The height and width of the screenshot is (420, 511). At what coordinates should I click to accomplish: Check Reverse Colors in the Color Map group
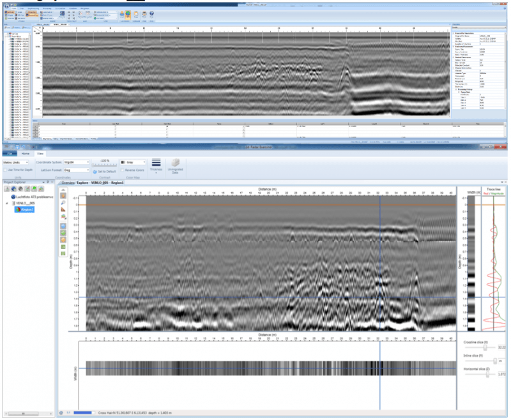(123, 170)
